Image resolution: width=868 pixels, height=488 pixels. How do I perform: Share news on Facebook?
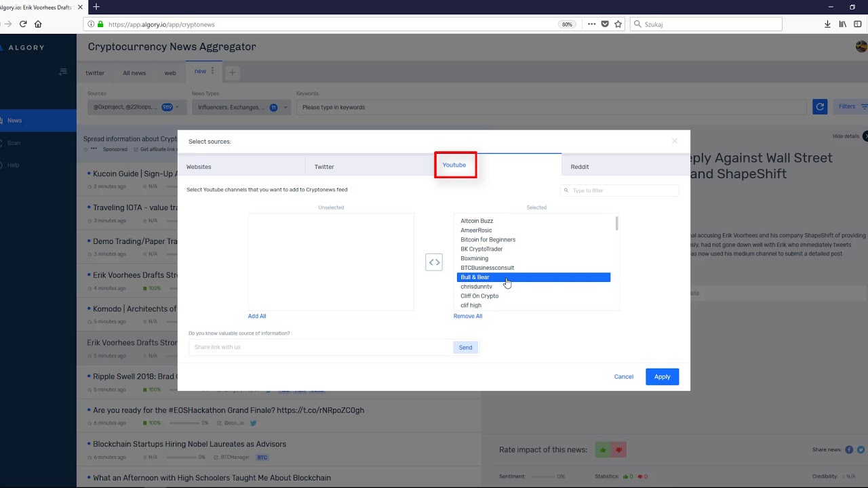point(849,449)
